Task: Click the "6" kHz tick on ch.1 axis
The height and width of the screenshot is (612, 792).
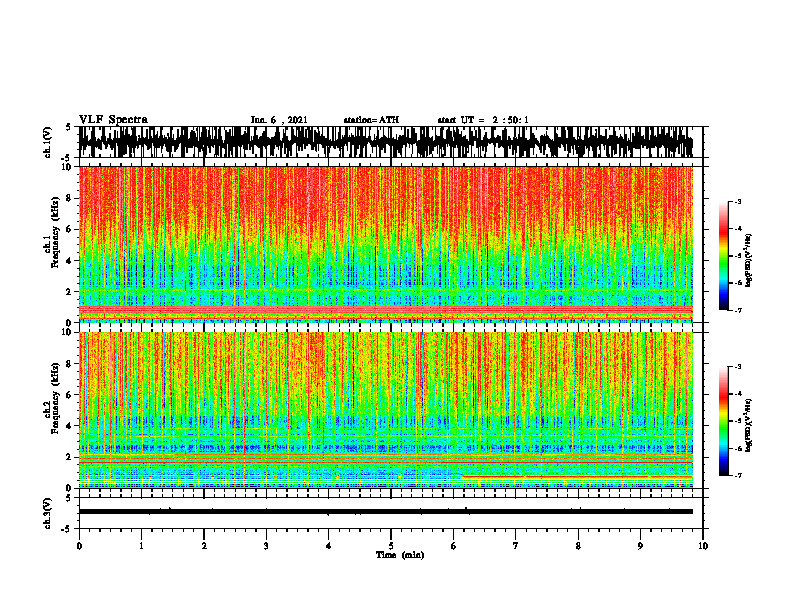Action: 70,229
